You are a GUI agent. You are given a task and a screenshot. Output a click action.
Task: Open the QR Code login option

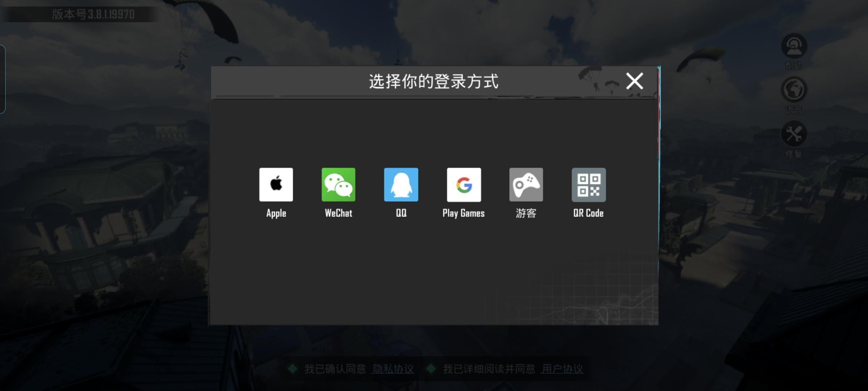pos(589,185)
